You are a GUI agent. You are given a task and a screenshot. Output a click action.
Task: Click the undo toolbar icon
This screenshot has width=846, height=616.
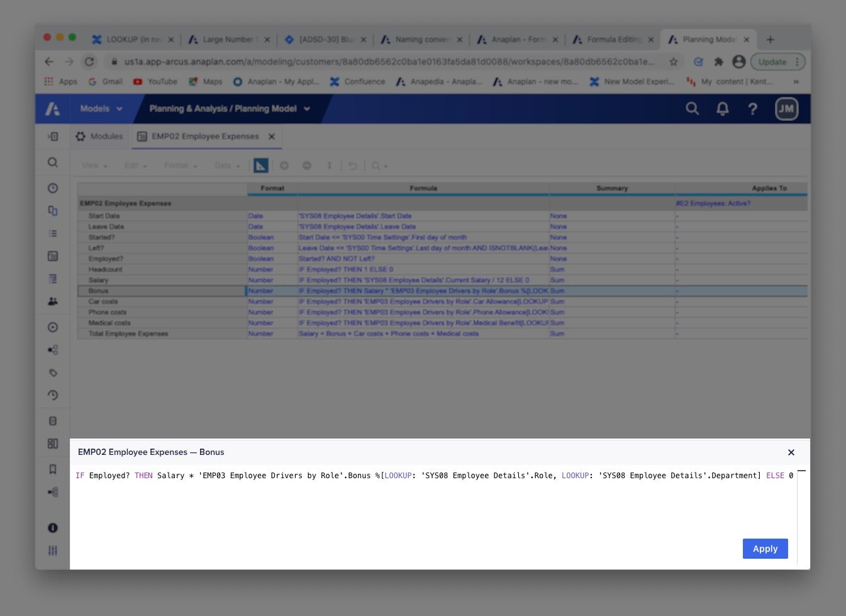pos(353,165)
